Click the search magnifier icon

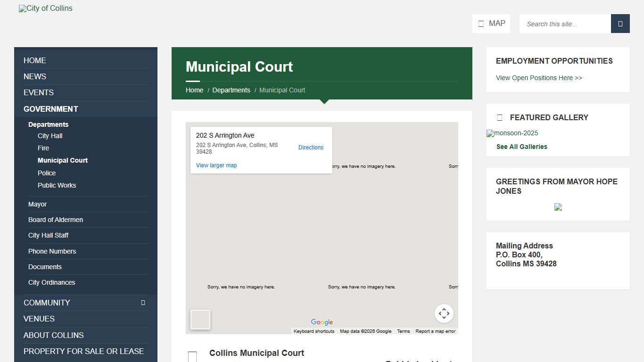pyautogui.click(x=620, y=24)
